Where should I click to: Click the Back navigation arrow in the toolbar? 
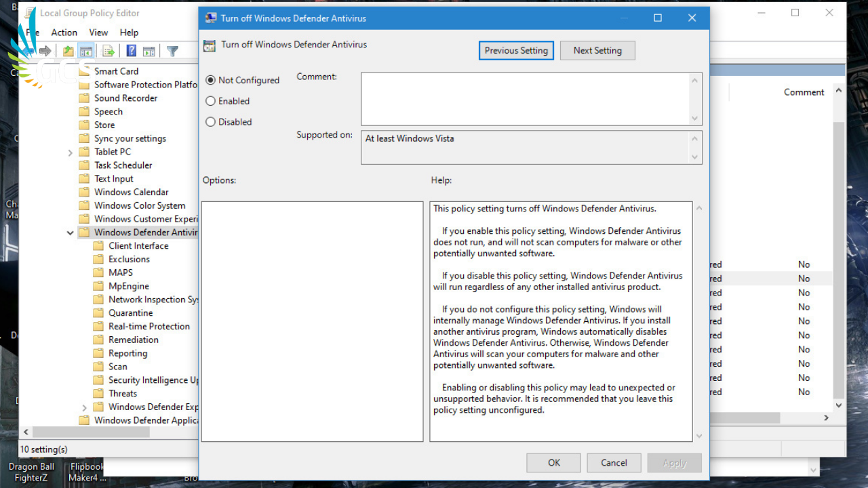pyautogui.click(x=28, y=50)
